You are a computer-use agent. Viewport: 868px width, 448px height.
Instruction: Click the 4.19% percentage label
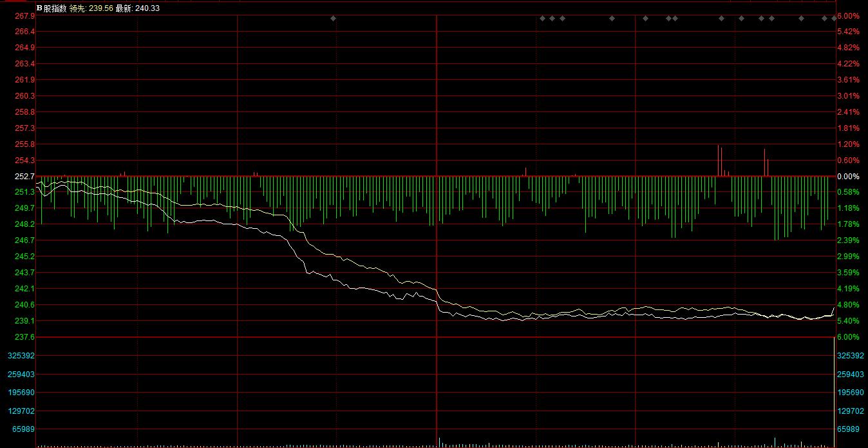(848, 289)
